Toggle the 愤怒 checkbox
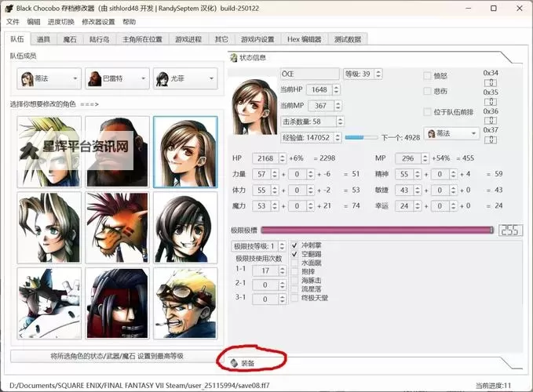The image size is (533, 392). pyautogui.click(x=427, y=76)
